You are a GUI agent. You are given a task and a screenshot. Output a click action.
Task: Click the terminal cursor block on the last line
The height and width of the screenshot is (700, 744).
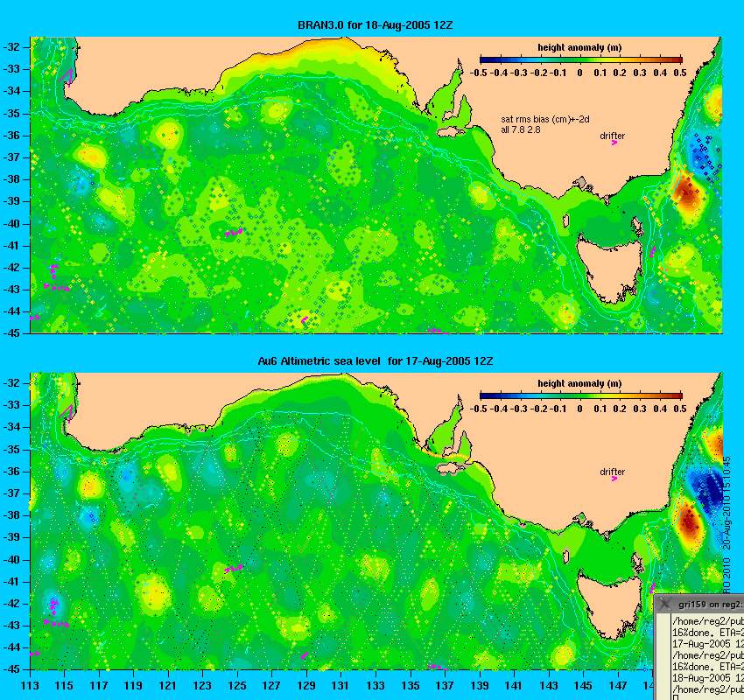click(675, 697)
